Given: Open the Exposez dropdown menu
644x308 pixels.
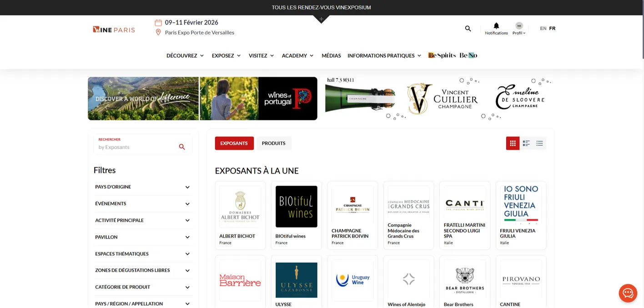Looking at the screenshot, I should click(226, 55).
